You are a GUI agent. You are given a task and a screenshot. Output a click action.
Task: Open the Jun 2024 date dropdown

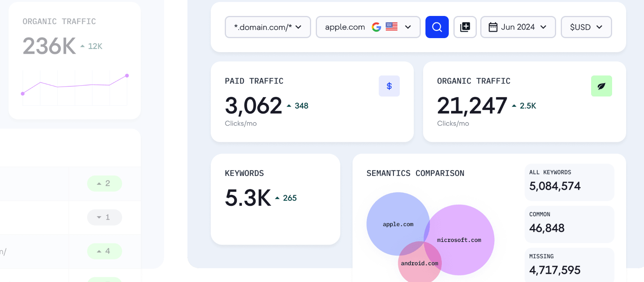coord(518,27)
